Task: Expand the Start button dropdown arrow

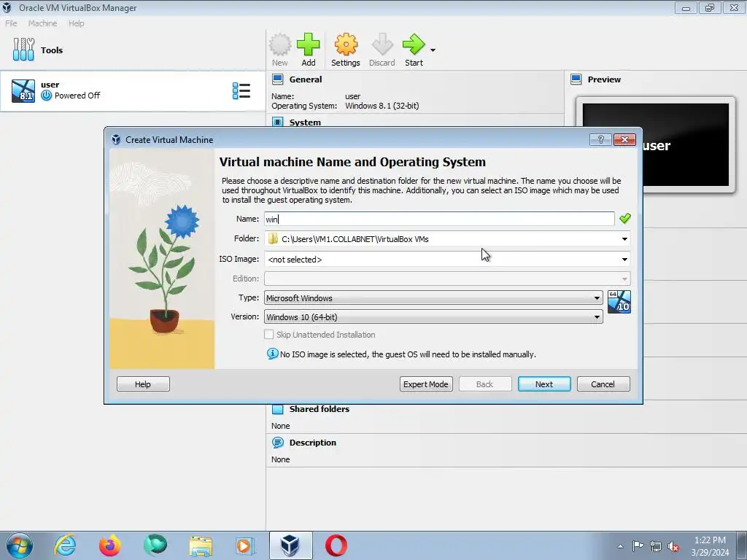Action: tap(433, 50)
